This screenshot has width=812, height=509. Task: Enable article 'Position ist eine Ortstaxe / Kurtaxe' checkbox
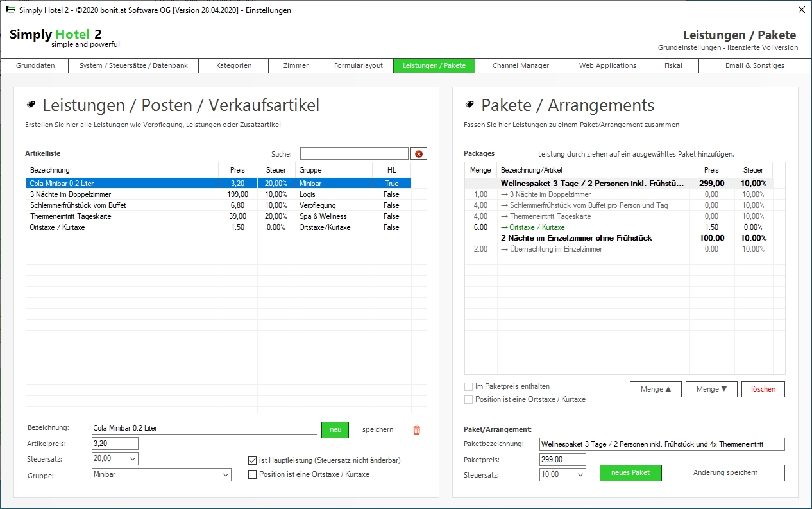(x=252, y=474)
